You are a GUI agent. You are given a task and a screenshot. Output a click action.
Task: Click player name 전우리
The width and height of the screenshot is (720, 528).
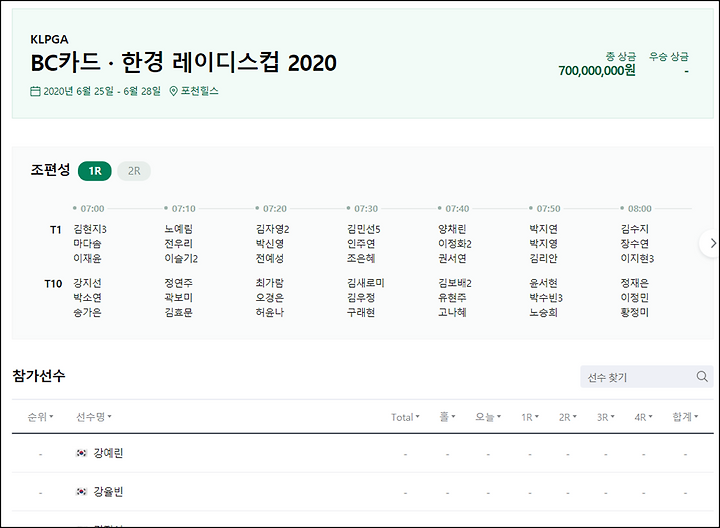(x=179, y=243)
